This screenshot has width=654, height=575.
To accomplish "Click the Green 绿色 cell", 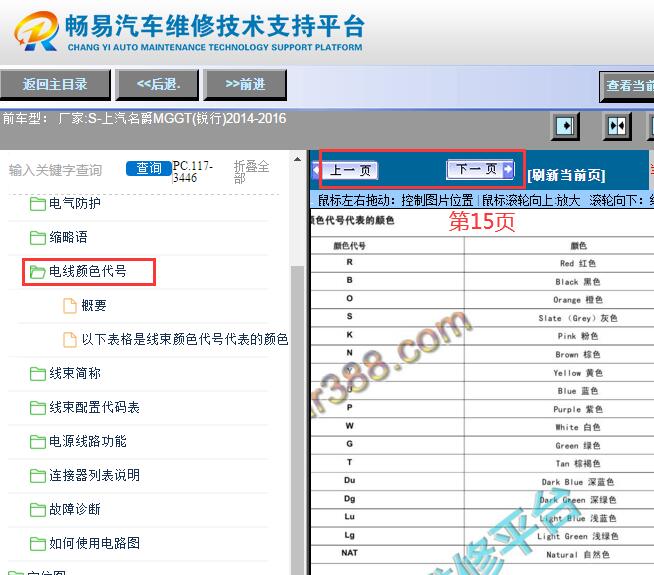I will (x=578, y=445).
